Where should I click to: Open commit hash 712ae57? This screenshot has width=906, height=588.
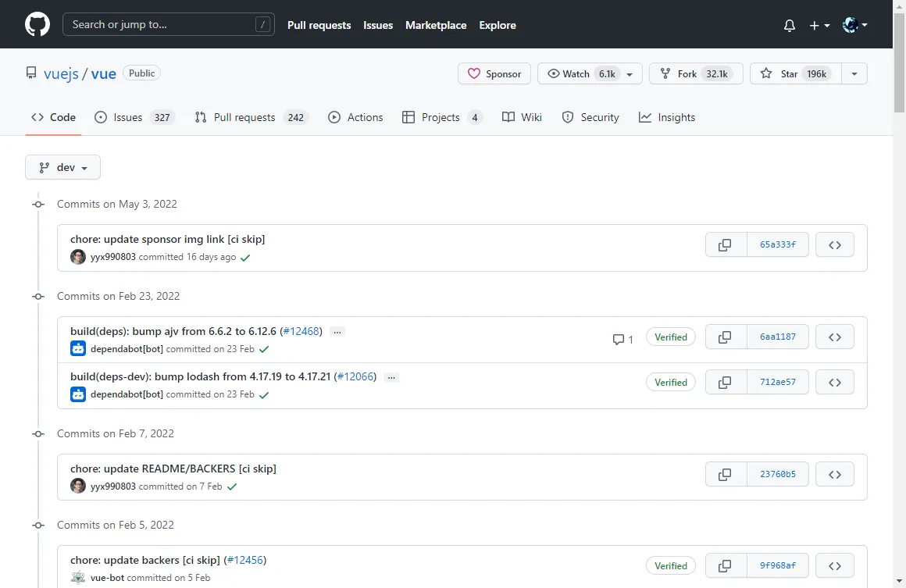point(777,383)
